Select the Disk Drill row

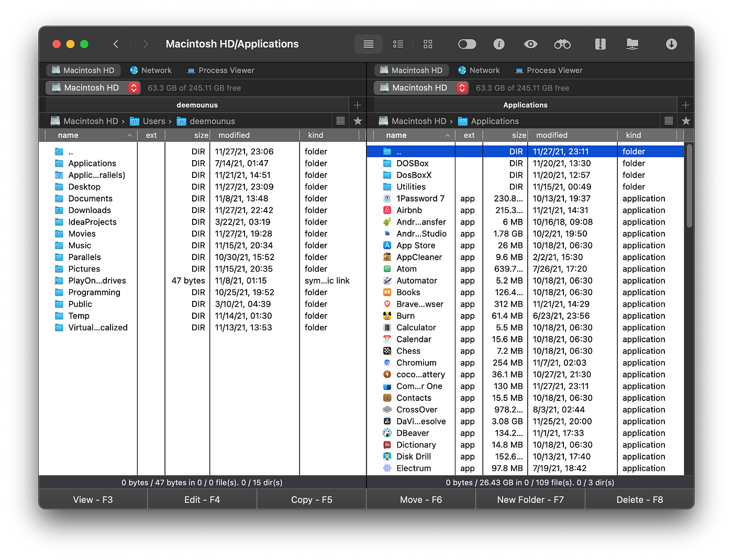(x=525, y=456)
